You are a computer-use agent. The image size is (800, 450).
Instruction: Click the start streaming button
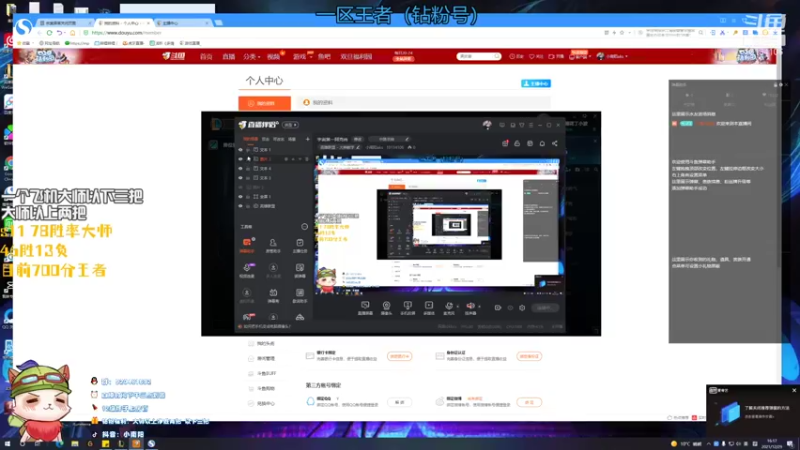[x=545, y=308]
